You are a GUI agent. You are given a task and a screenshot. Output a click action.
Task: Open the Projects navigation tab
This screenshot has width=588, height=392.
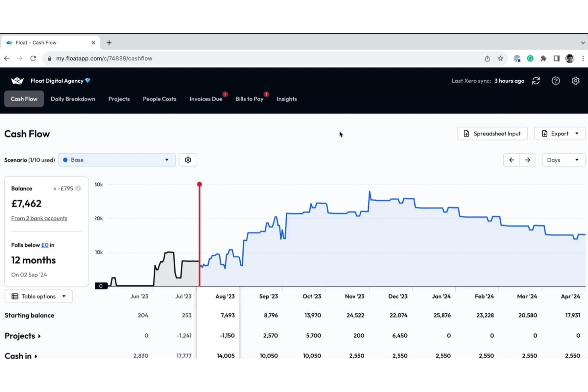119,99
